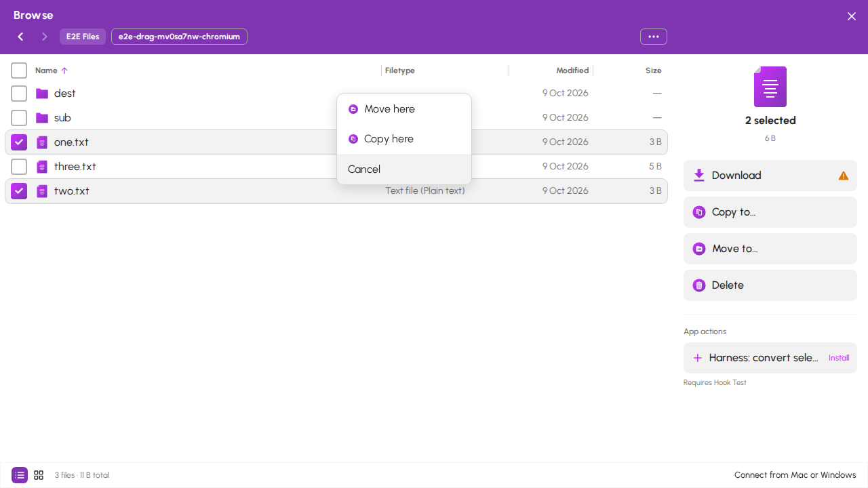Sort by the Filetype column header
Image resolution: width=868 pixels, height=488 pixels.
(x=400, y=70)
